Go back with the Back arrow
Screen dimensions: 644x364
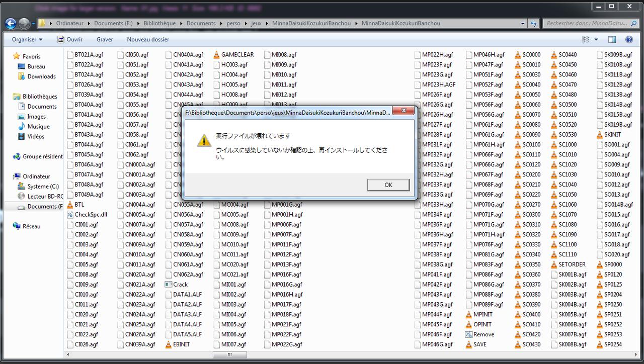point(11,23)
